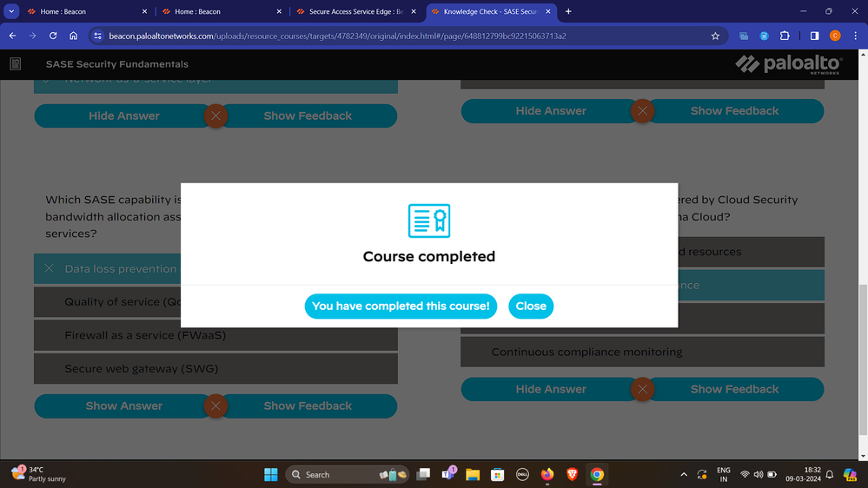Open the Chrome profile avatar
Viewport: 868px width, 488px height.
click(x=835, y=36)
